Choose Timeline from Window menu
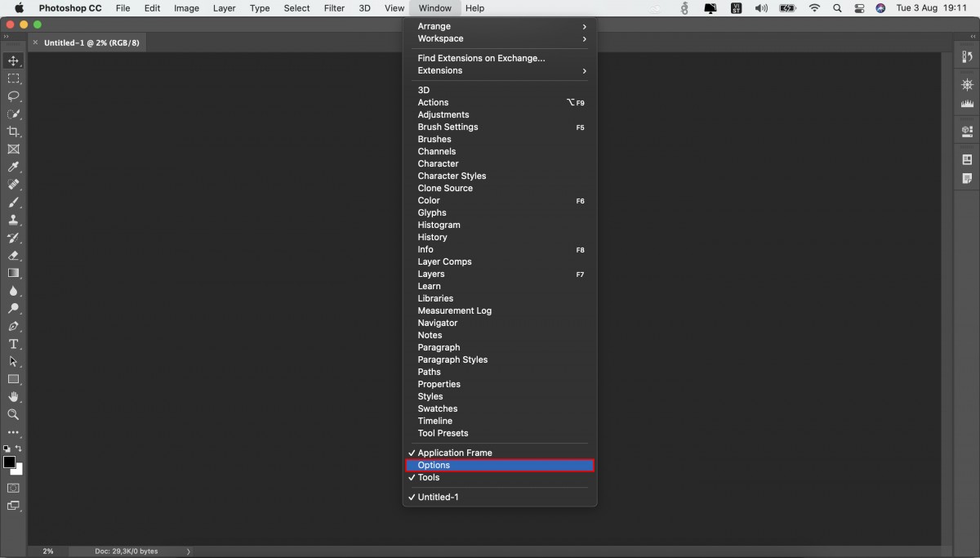This screenshot has height=558, width=980. point(500,421)
